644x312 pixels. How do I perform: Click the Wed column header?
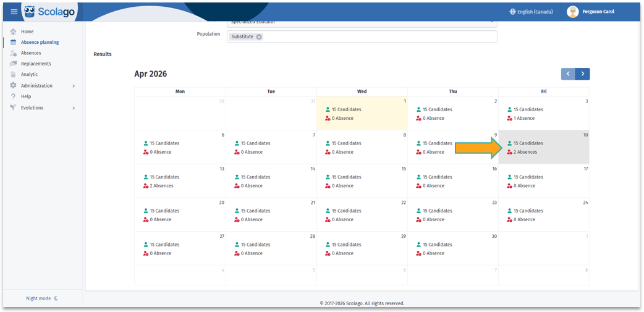coord(362,91)
